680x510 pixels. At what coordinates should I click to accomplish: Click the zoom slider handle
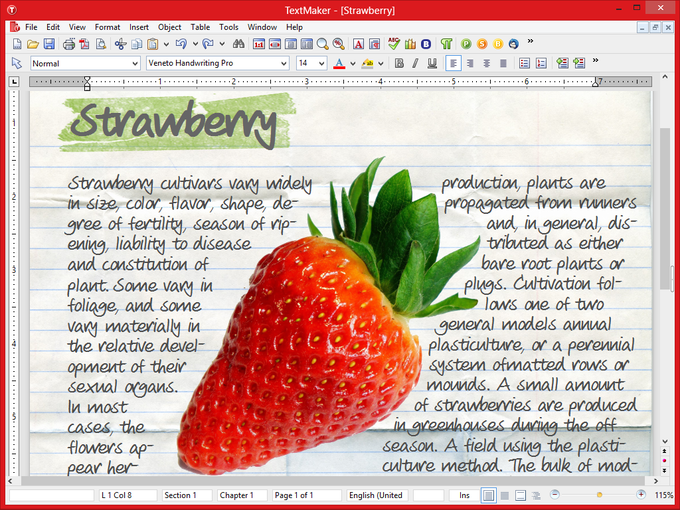click(599, 494)
